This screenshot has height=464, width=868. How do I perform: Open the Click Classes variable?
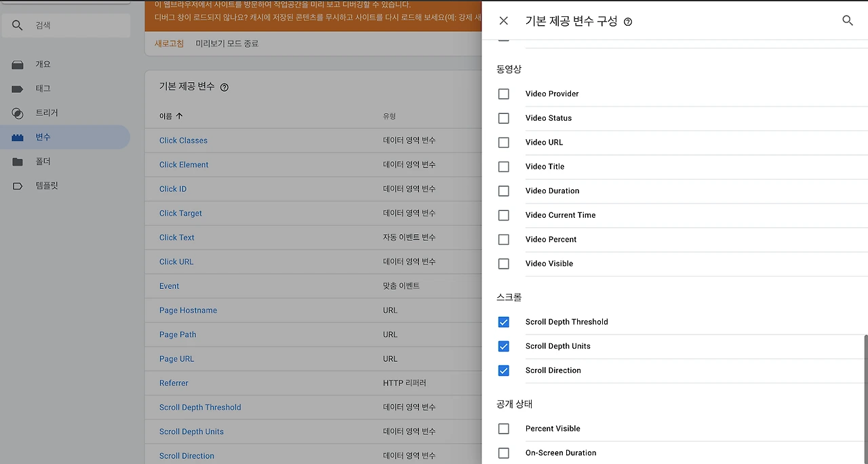point(183,140)
